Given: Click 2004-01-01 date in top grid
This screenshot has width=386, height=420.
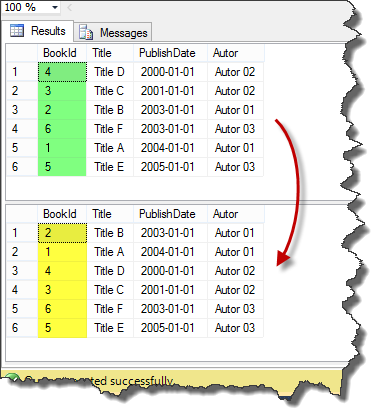Looking at the screenshot, I should [170, 148].
